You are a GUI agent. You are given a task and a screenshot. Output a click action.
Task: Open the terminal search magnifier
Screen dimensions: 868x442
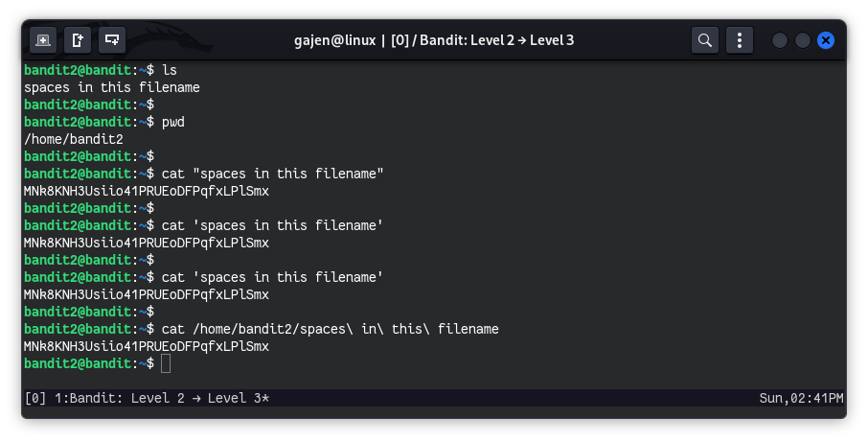point(705,39)
